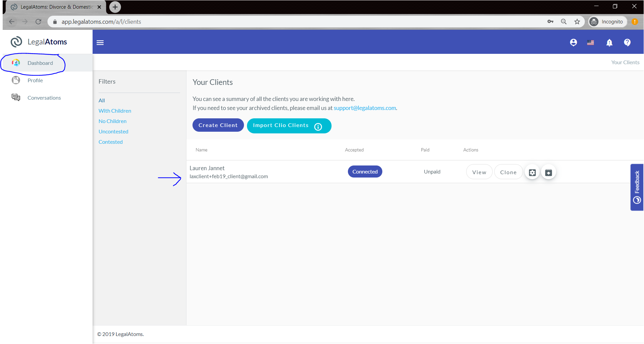Viewport: 644px width, 344px height.
Task: Click the archive icon for Lauren Jannet
Action: pyautogui.click(x=548, y=173)
